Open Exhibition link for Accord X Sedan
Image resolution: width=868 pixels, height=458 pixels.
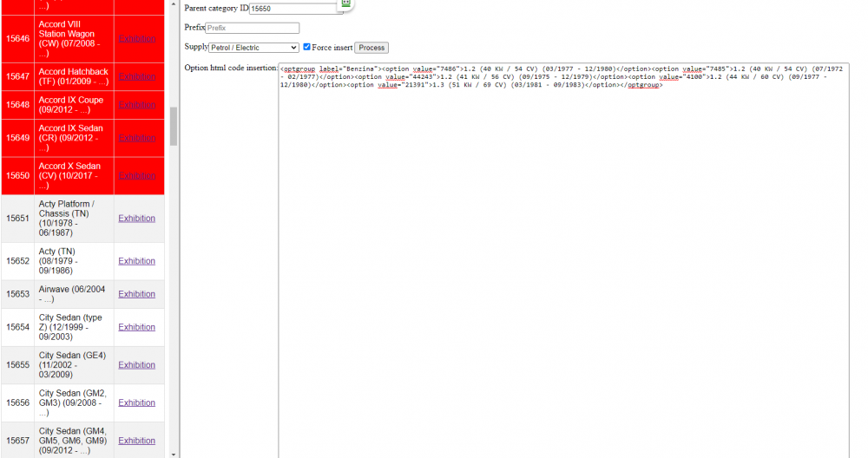(x=137, y=175)
